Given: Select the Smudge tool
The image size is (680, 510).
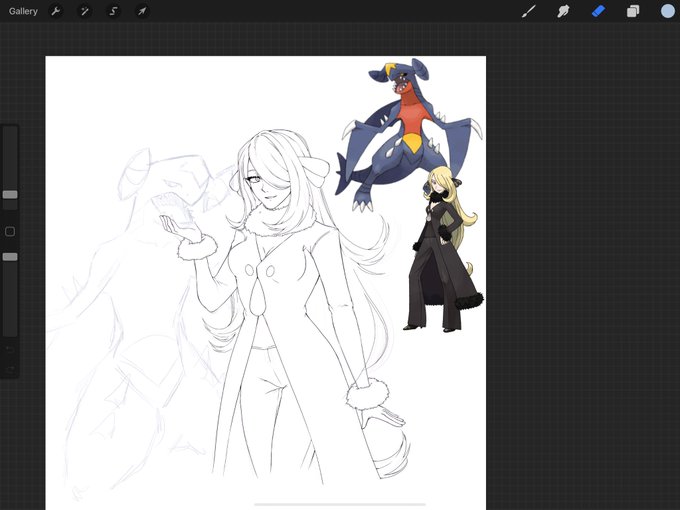Looking at the screenshot, I should (563, 11).
